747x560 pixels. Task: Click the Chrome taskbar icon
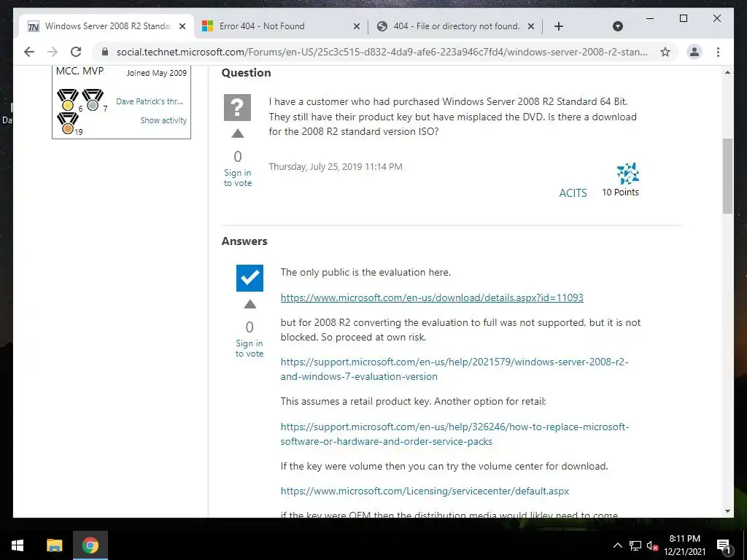[x=90, y=545]
